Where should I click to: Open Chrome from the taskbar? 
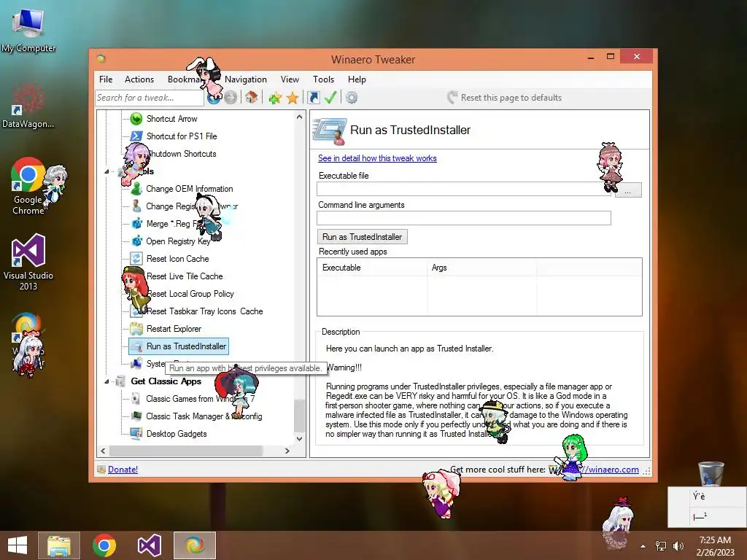[104, 545]
